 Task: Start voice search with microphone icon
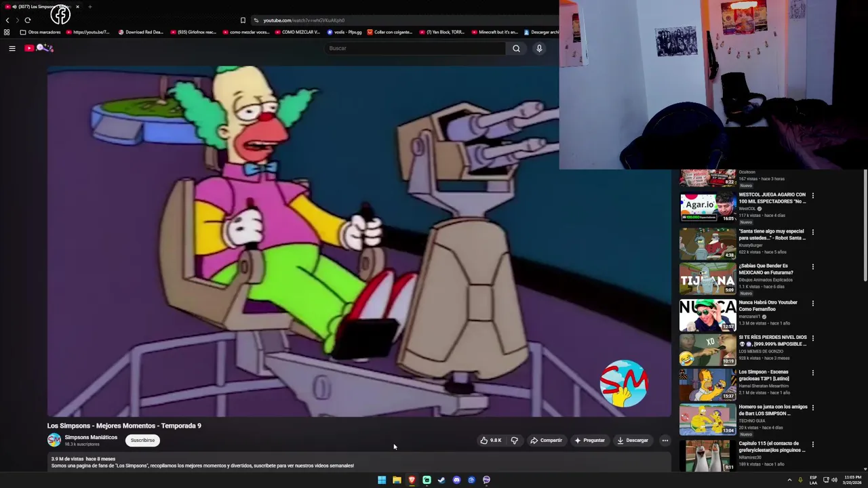click(x=539, y=48)
